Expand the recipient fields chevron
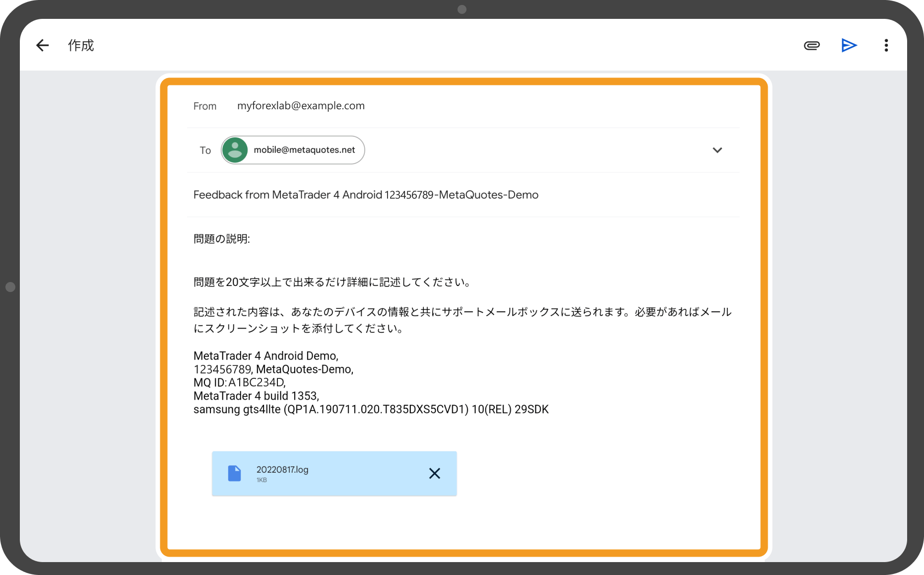The image size is (924, 575). (717, 150)
